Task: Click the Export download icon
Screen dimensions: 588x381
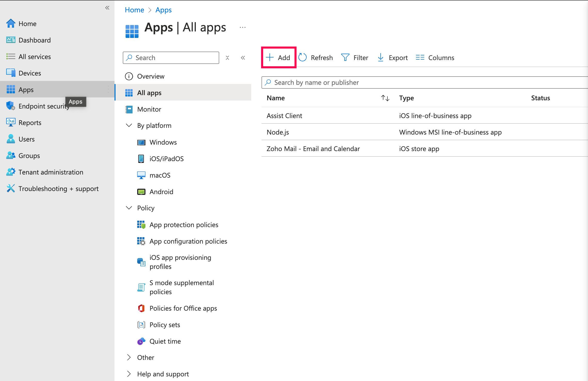Action: point(380,57)
